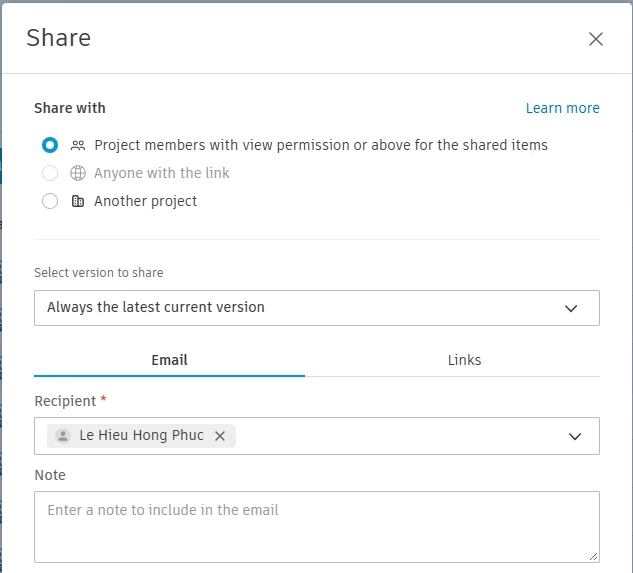
Task: Expand the version dropdown chevron
Action: [571, 309]
